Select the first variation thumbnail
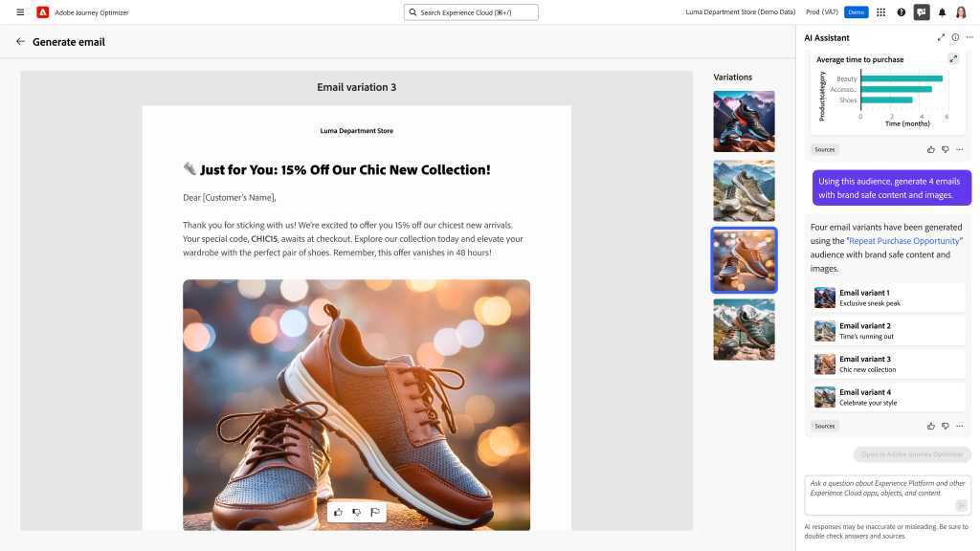The image size is (980, 551). (x=744, y=121)
